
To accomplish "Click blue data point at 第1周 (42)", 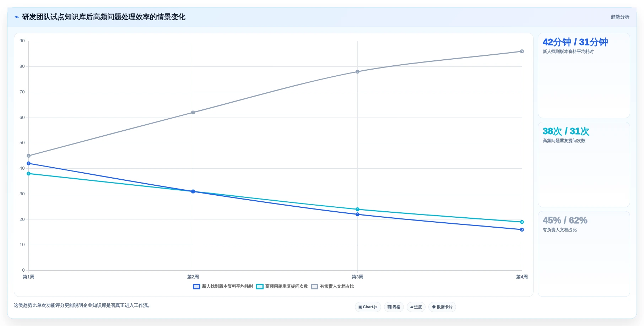I will [29, 163].
